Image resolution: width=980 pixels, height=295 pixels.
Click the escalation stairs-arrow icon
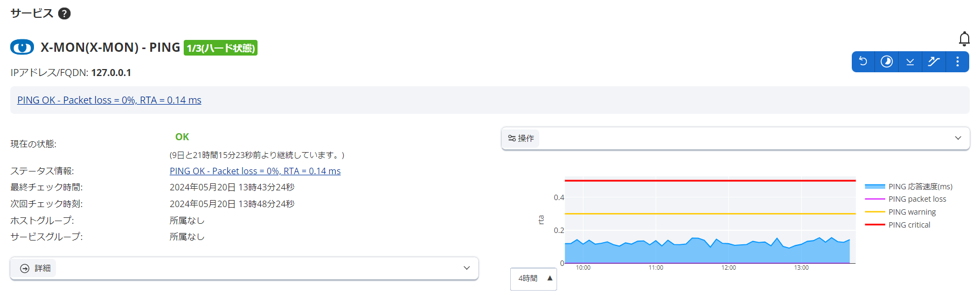tap(934, 61)
